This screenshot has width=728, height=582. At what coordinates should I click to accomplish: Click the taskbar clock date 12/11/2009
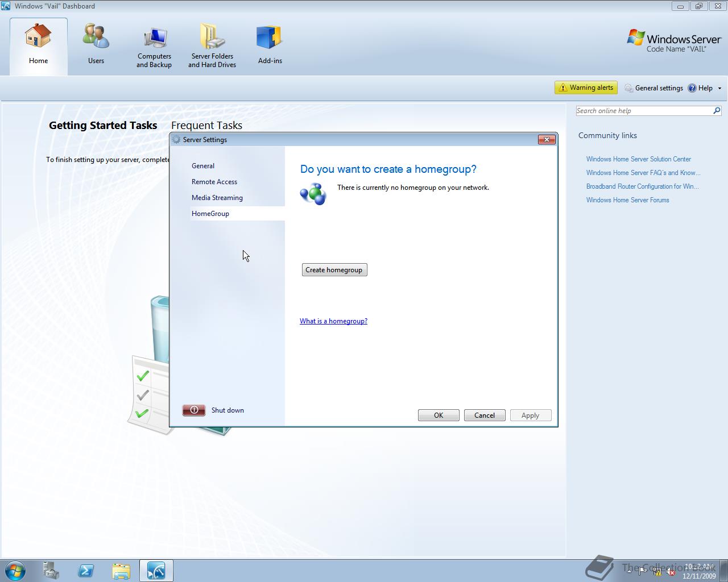click(x=699, y=576)
